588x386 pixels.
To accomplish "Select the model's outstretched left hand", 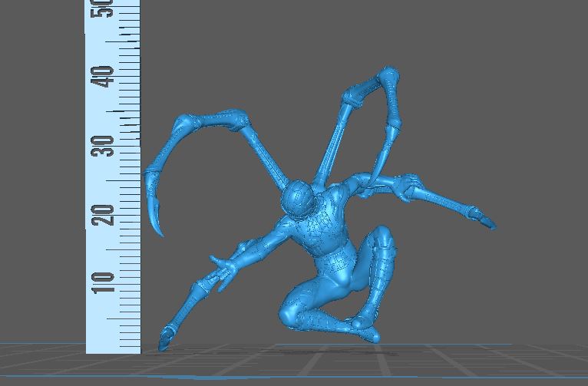I will (x=223, y=269).
